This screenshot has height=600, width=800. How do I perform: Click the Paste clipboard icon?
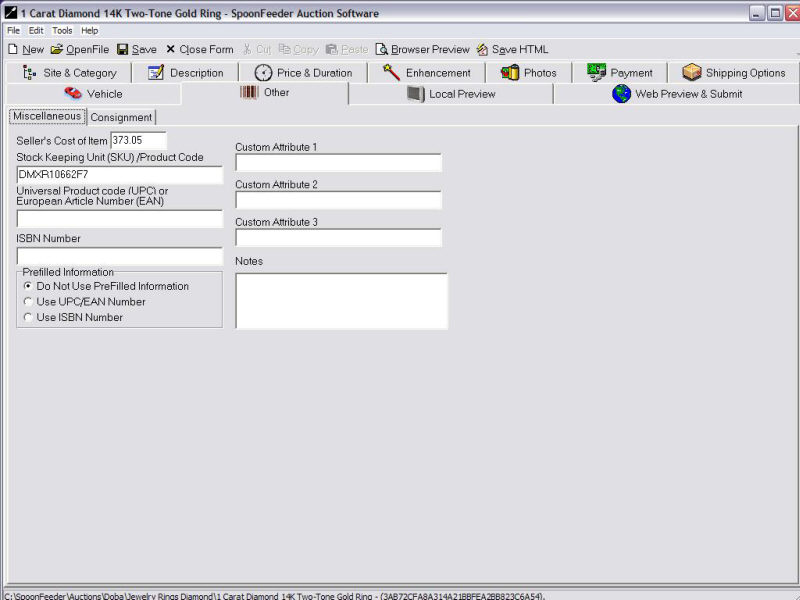(332, 49)
